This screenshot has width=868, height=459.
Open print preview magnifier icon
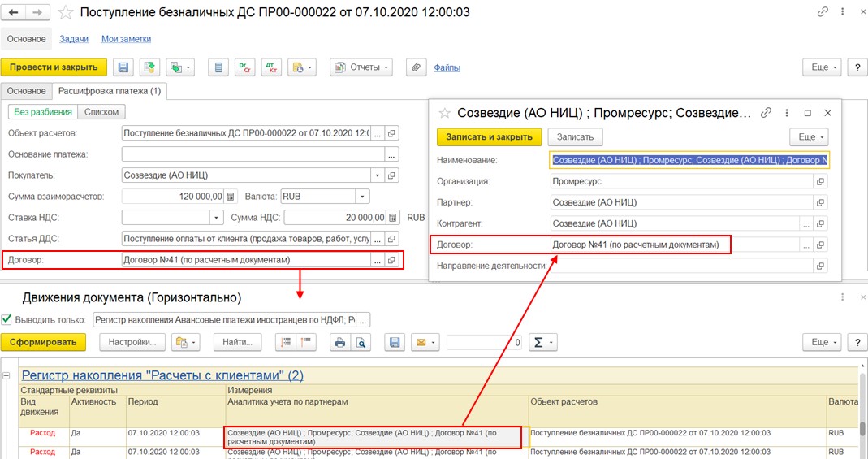pos(362,343)
